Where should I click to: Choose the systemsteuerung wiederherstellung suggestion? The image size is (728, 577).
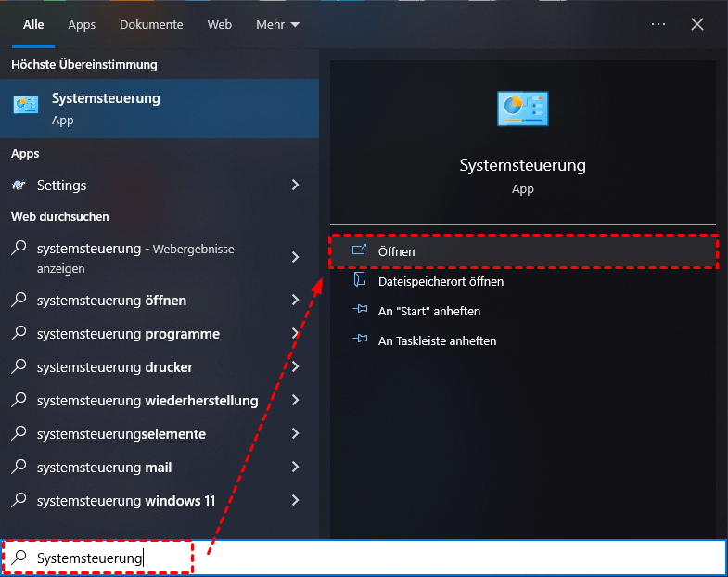pos(147,401)
